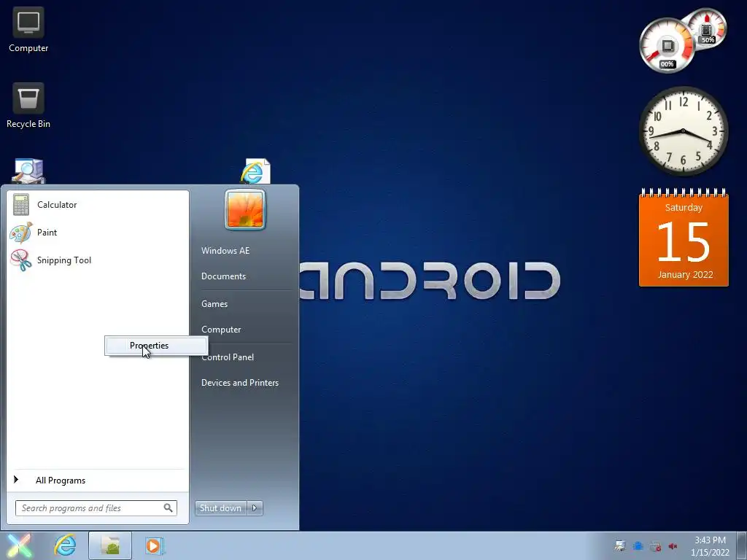This screenshot has width=747, height=560.
Task: Click the first system tray icon
Action: pos(620,546)
